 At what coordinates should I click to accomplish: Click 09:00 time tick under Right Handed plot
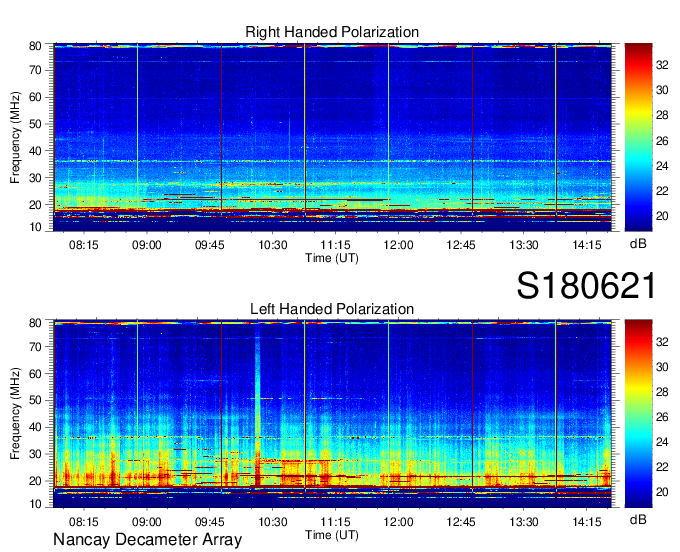point(147,245)
